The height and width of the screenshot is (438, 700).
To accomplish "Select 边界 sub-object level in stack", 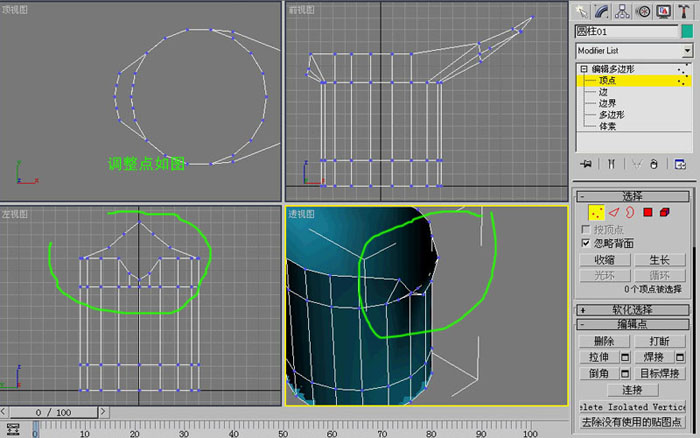I will 607,103.
